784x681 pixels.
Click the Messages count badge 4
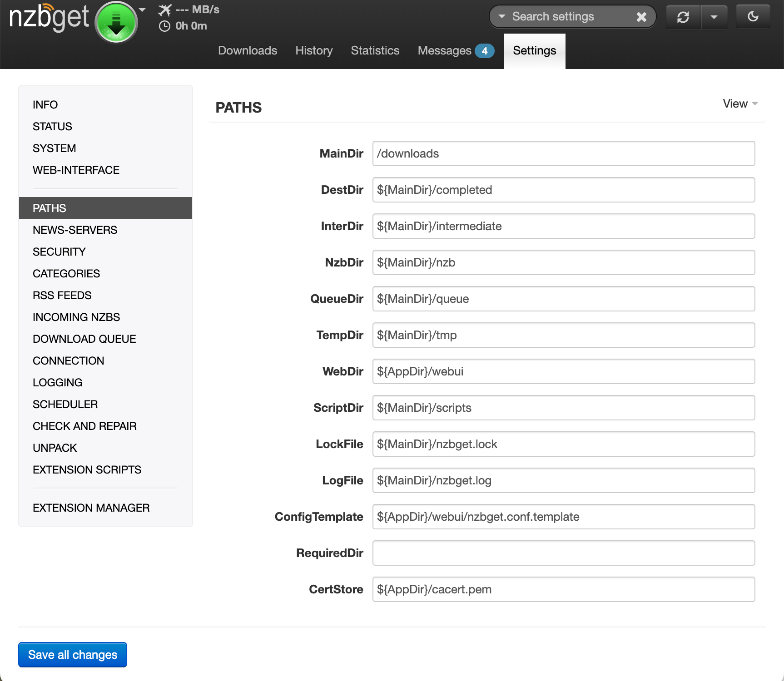click(485, 51)
